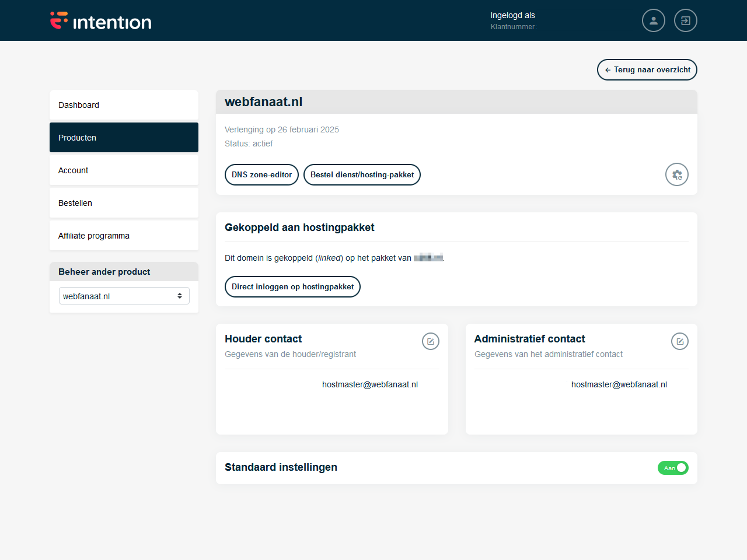Select Producten in the sidebar
Viewport: 747px width, 560px height.
[x=124, y=138]
